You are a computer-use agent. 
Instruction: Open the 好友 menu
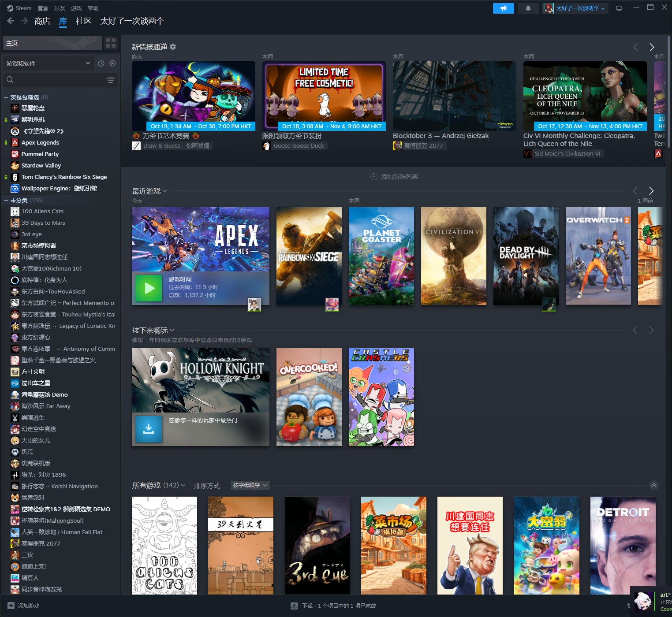click(60, 8)
